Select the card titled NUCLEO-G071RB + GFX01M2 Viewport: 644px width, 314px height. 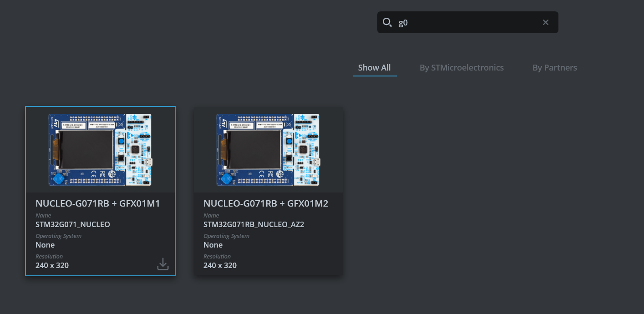point(266,203)
